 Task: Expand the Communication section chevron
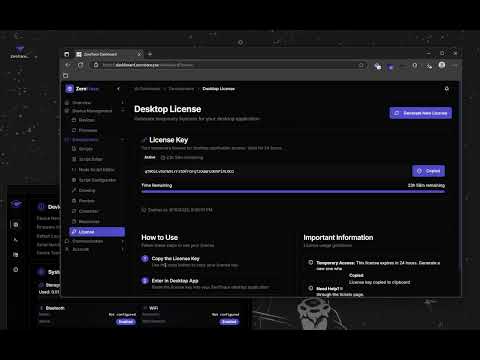[x=123, y=241]
